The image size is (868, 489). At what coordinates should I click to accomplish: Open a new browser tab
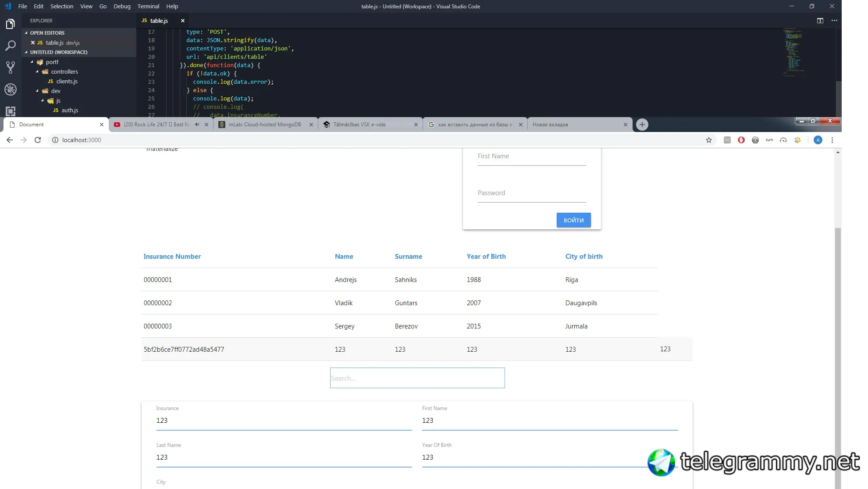click(642, 125)
